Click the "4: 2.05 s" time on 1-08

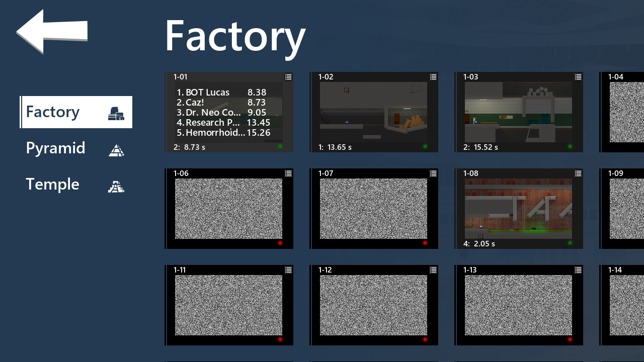click(x=479, y=244)
